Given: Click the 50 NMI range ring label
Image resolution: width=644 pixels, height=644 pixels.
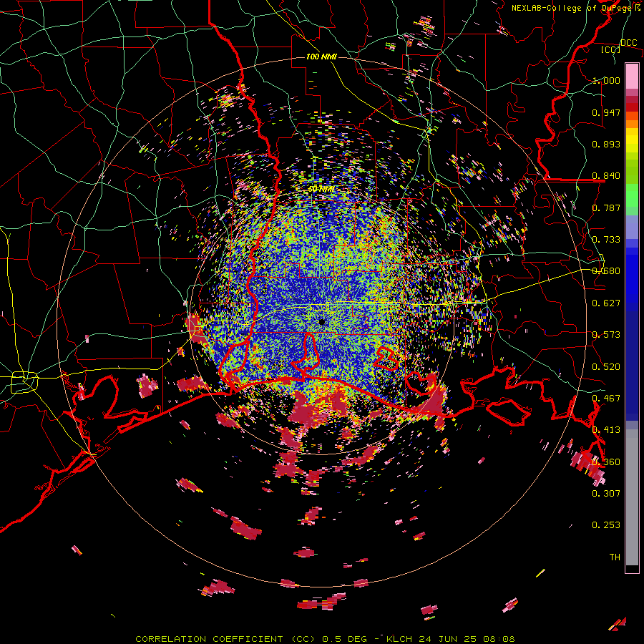Looking at the screenshot, I should [321, 189].
